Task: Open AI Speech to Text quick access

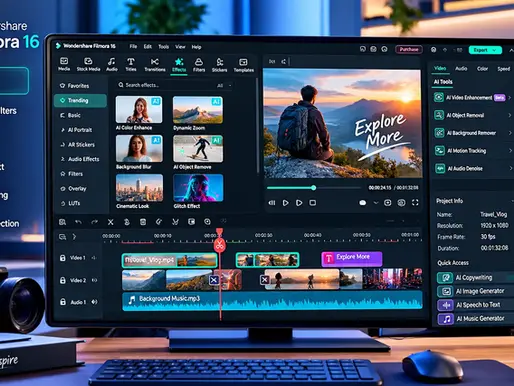Action: (475, 305)
